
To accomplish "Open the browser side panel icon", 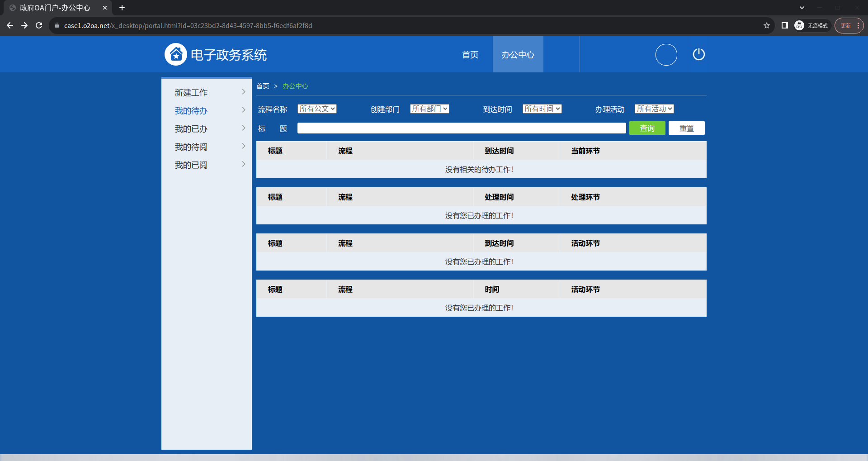I will point(784,26).
